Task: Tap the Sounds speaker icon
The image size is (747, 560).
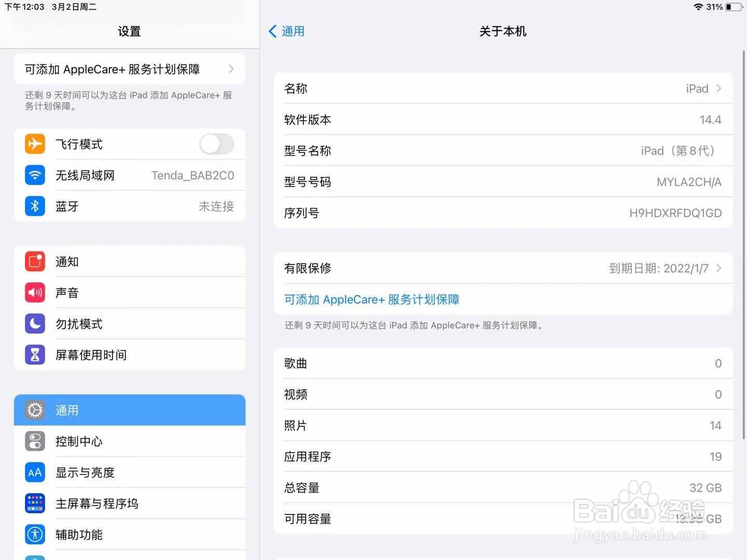Action: (x=35, y=292)
